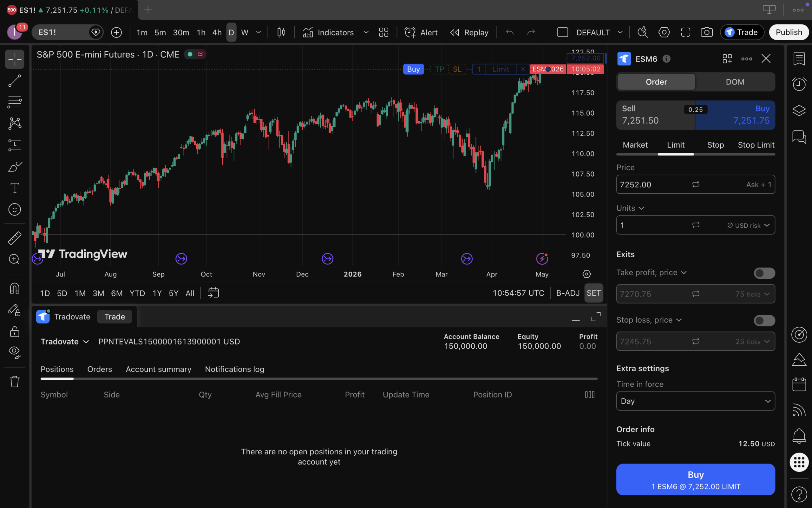Open the emoji and icons tool

click(14, 210)
